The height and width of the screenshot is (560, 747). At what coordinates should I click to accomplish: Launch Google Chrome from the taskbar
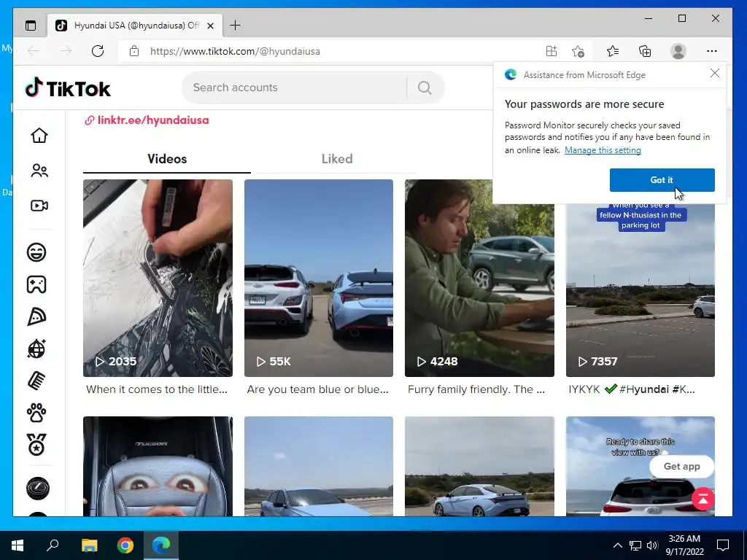click(125, 545)
